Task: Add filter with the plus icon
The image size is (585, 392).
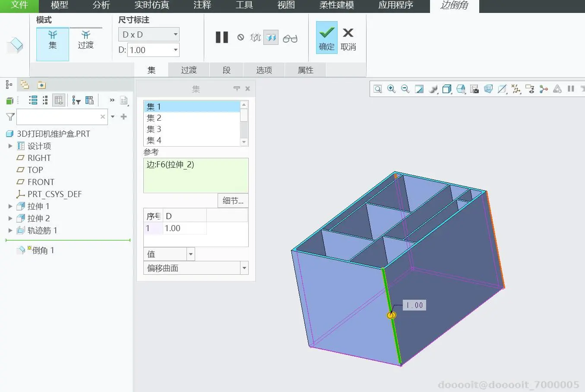Action: 124,116
